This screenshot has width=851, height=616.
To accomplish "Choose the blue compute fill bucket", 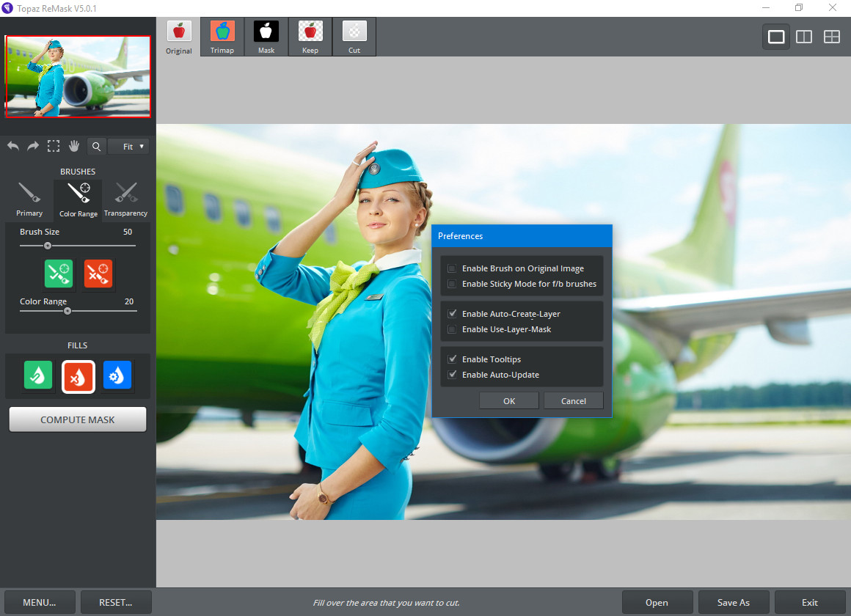I will [117, 375].
